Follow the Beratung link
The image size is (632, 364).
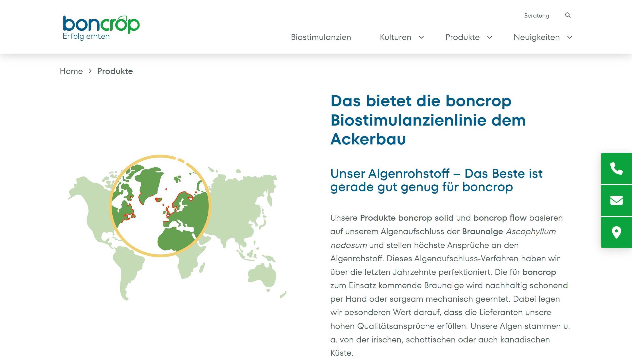[536, 16]
